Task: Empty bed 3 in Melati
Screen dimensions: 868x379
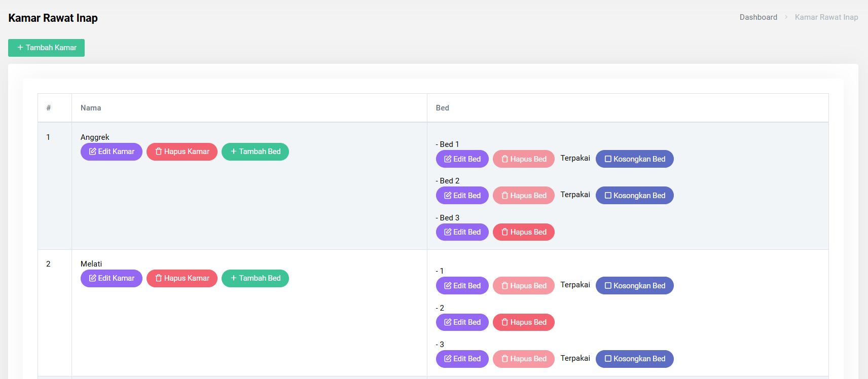Action: tap(635, 359)
